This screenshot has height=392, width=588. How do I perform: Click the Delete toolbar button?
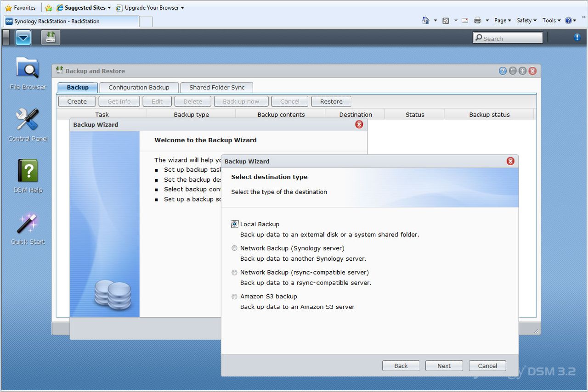coord(193,101)
